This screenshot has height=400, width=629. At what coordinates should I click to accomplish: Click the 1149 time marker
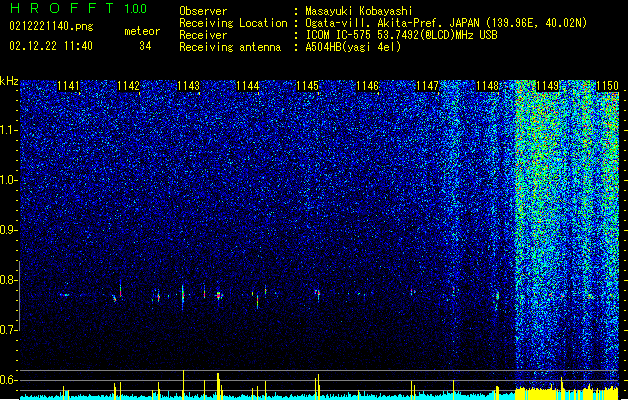547,86
